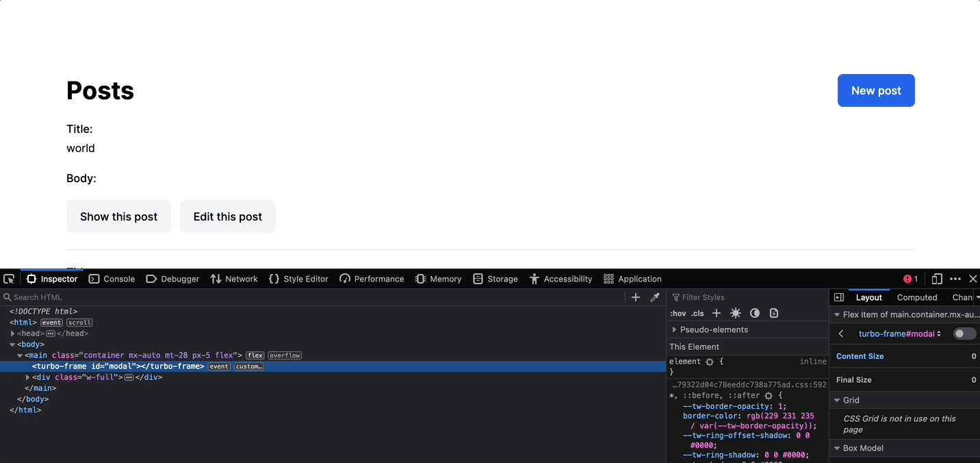
Task: Toggle :hov pseudo-class panel
Action: pyautogui.click(x=678, y=313)
